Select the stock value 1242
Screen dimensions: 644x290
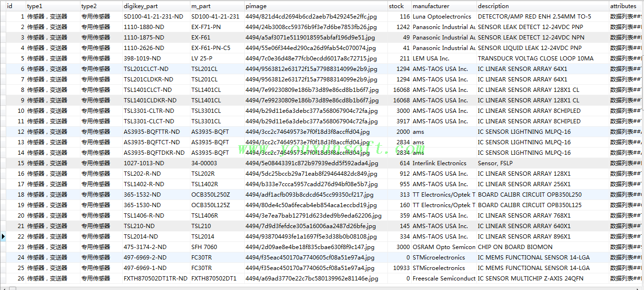coord(399,27)
